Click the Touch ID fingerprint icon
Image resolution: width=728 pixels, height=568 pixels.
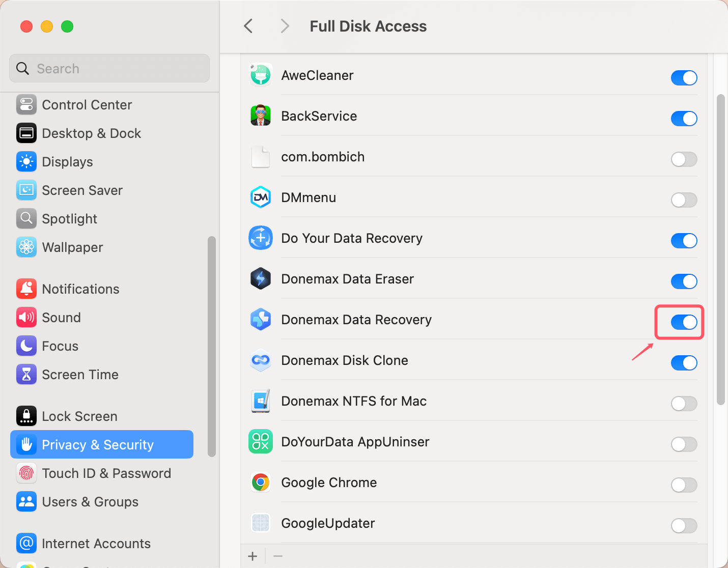[26, 473]
